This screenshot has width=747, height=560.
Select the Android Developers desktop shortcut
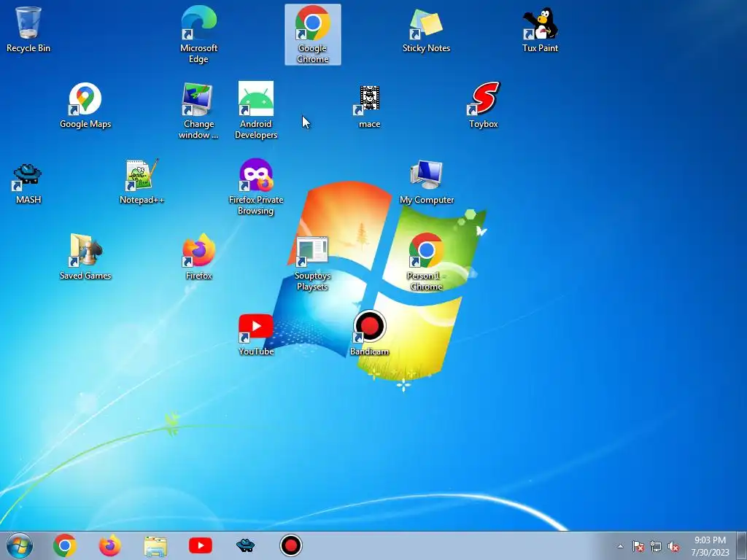click(x=256, y=111)
